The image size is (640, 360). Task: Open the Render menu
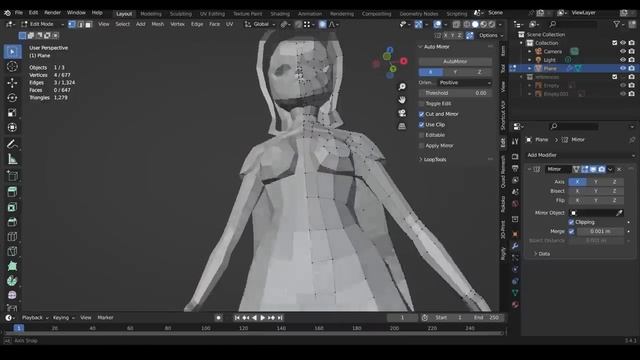click(52, 13)
